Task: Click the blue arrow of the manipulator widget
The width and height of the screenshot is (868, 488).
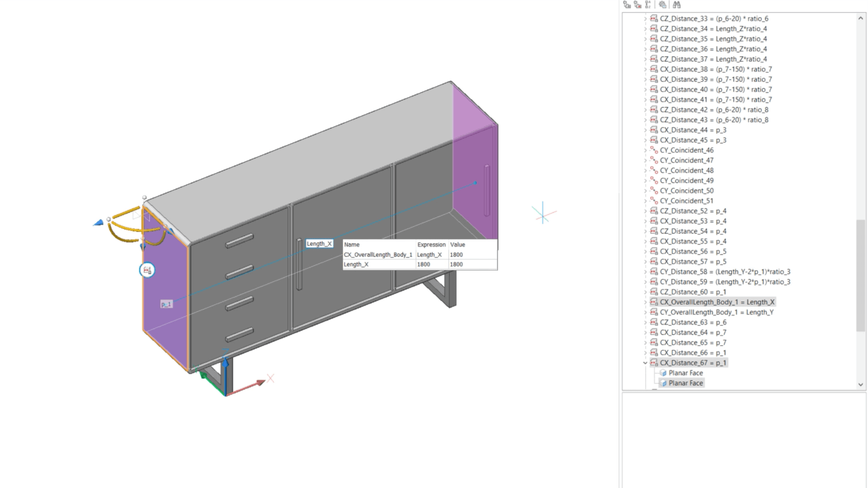Action: coord(98,223)
